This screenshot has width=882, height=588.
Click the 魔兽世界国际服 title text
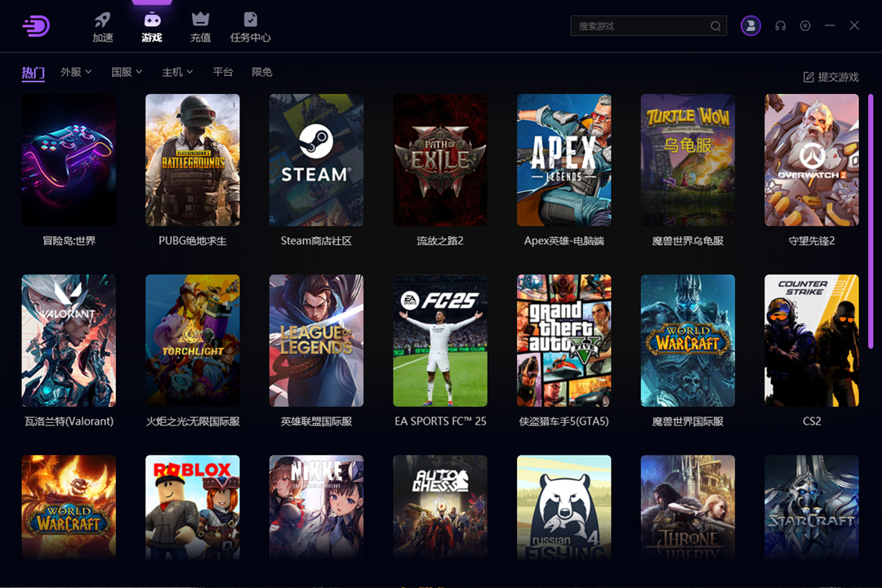tap(688, 421)
